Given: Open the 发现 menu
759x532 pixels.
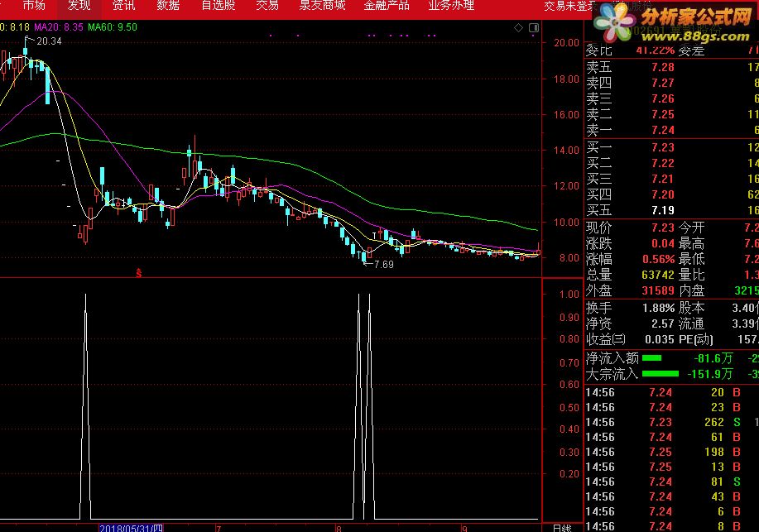Looking at the screenshot, I should [x=79, y=6].
